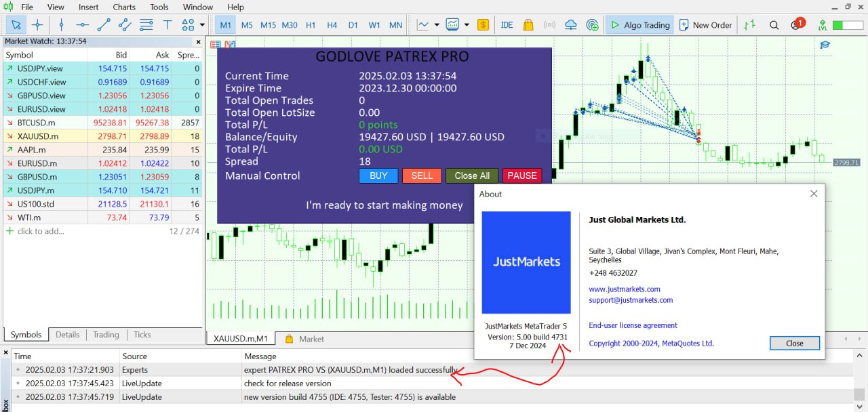Image resolution: width=868 pixels, height=412 pixels.
Task: Select the cursor arrow tool
Action: 16,25
